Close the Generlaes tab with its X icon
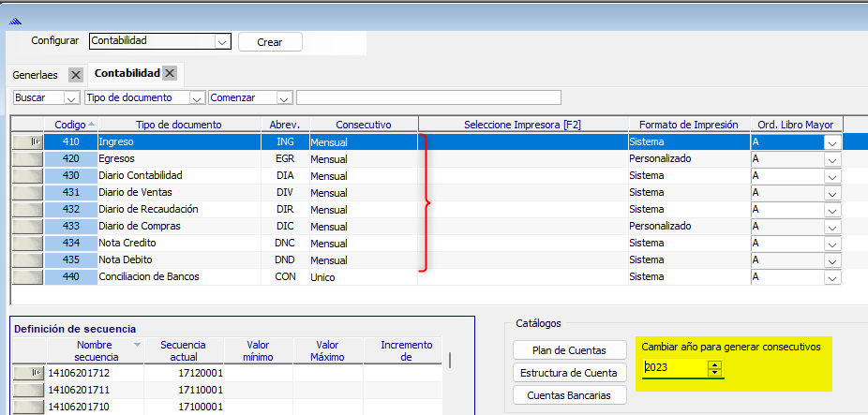868x415 pixels. tap(76, 74)
